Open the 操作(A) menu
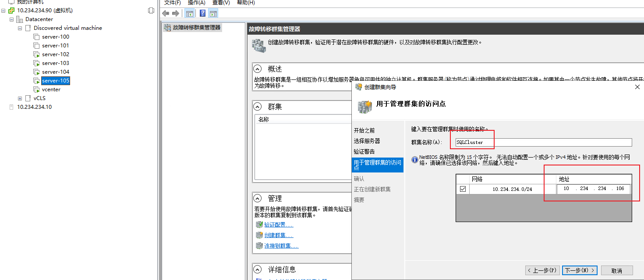 (x=196, y=3)
